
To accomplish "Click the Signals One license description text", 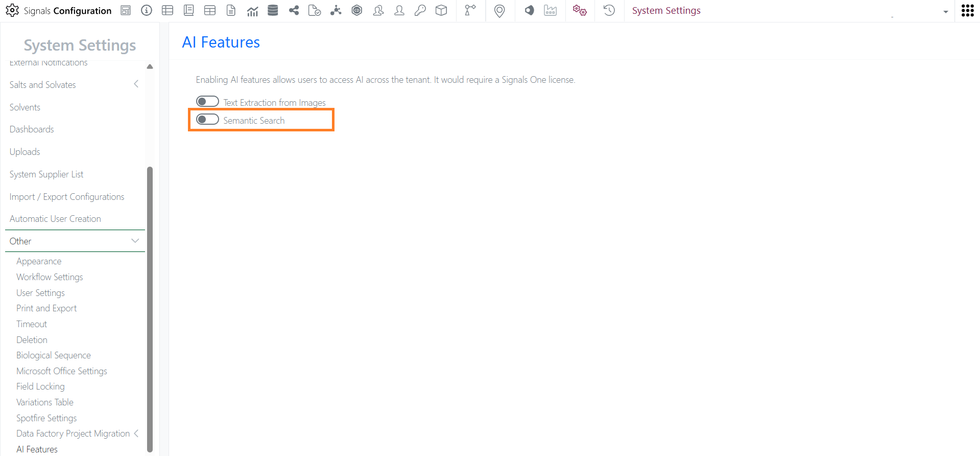I will (386, 80).
